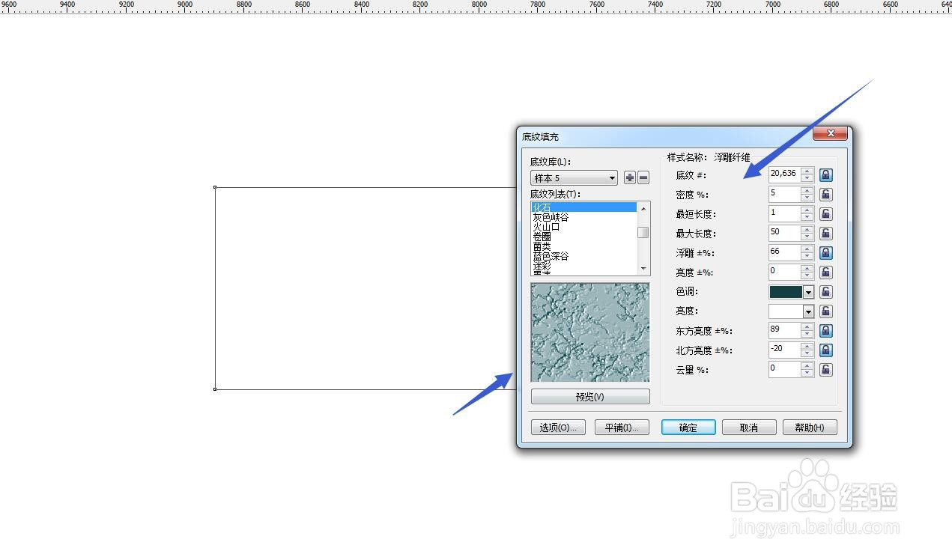Image resolution: width=952 pixels, height=560 pixels.
Task: Click the dark teal 色调 color swatch
Action: coord(786,292)
